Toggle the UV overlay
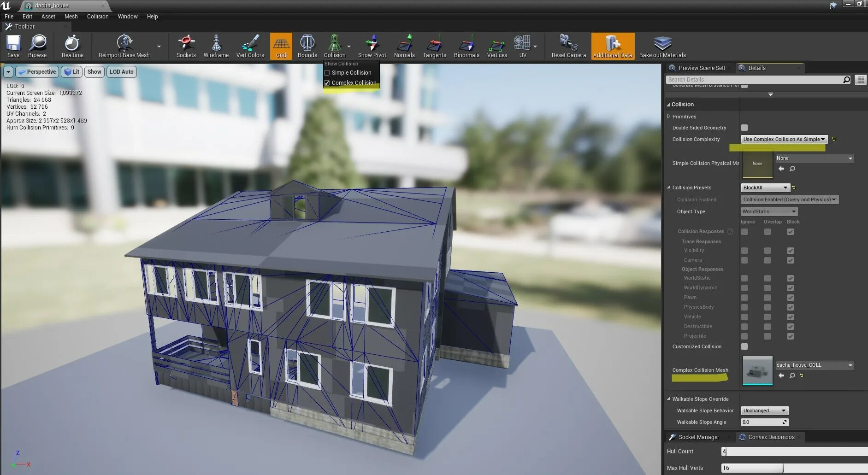This screenshot has width=868, height=475. (x=523, y=46)
